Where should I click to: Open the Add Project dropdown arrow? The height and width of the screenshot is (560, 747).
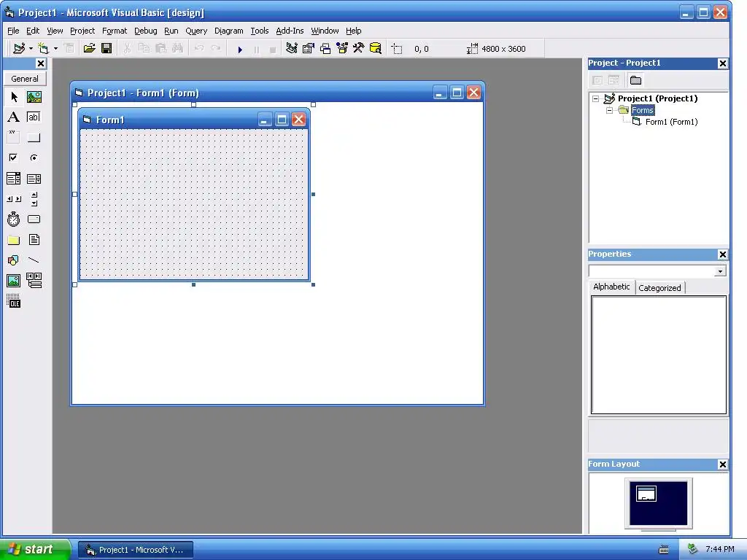(x=31, y=49)
